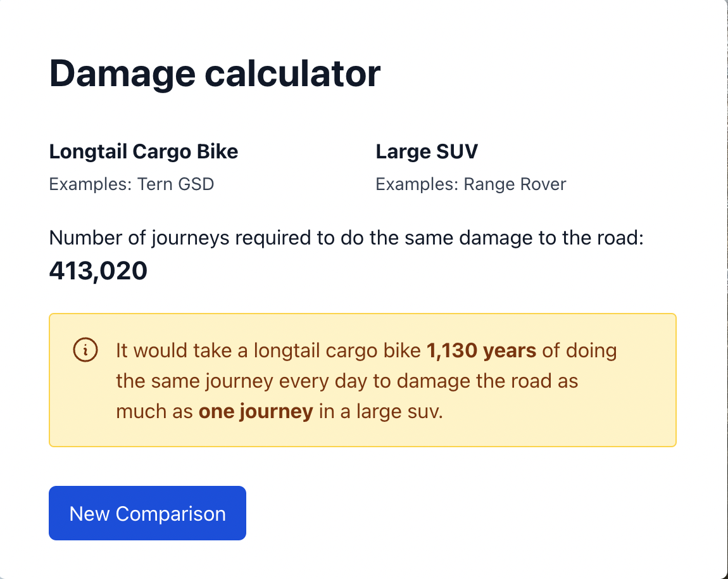Click the Examples: Tern GSD text
The image size is (728, 579).
click(132, 184)
